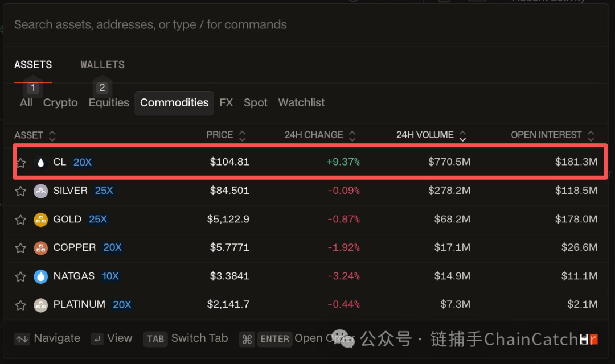Click the -3.24% NATGAS change
The width and height of the screenshot is (615, 364).
tap(343, 276)
